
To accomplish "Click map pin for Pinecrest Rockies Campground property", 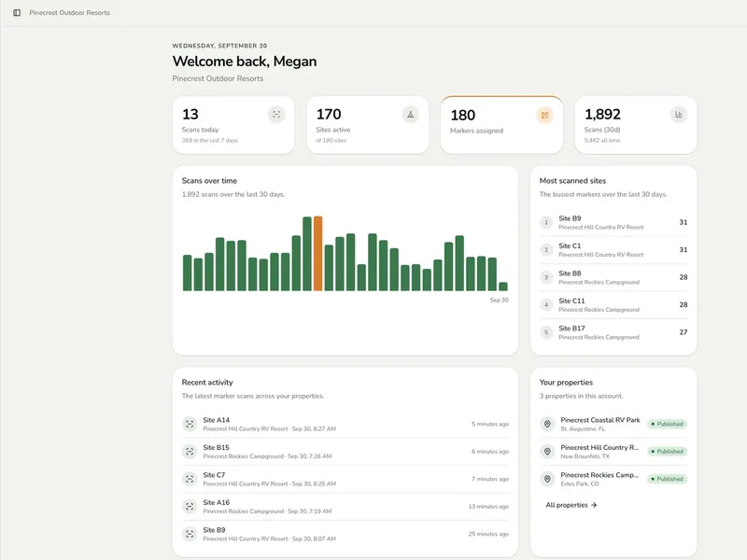I will pyautogui.click(x=547, y=479).
